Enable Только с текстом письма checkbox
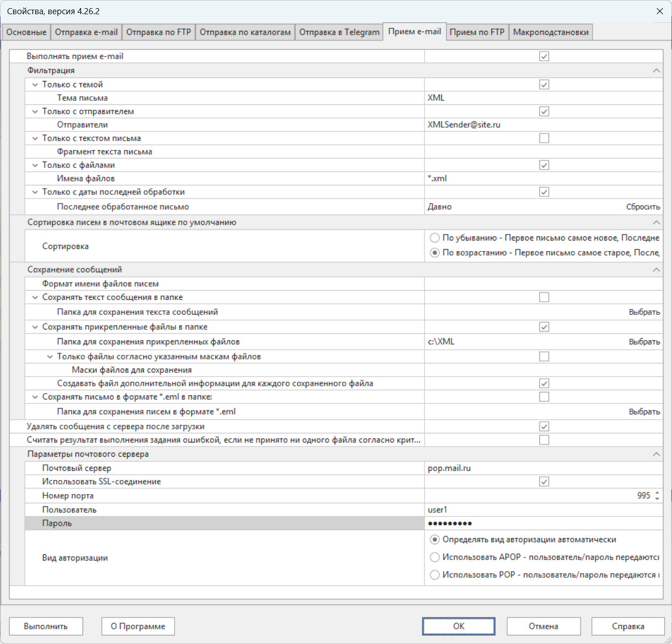This screenshot has width=672, height=644. (x=544, y=138)
